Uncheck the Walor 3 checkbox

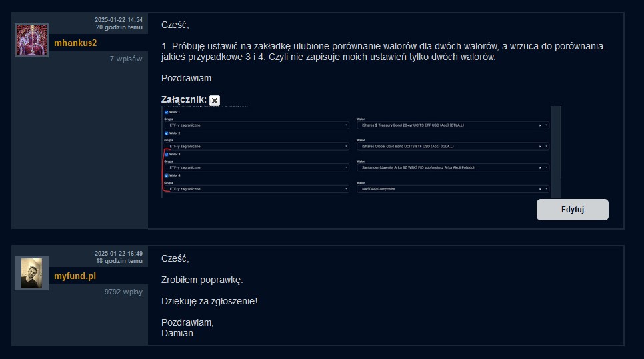[167, 155]
